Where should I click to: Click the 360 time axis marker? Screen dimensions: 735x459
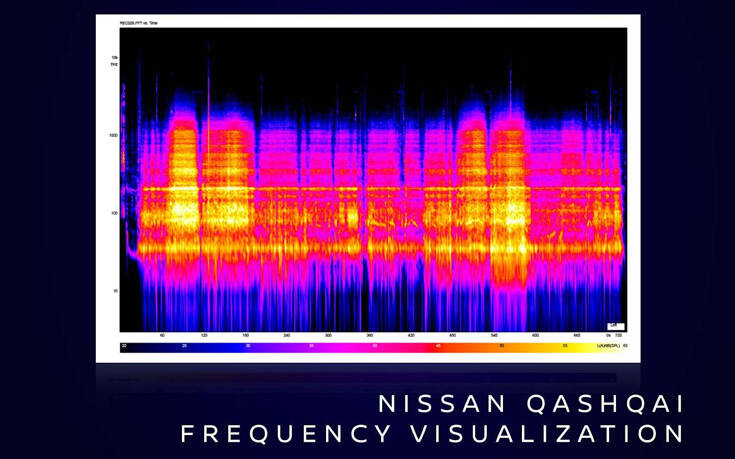pyautogui.click(x=369, y=336)
